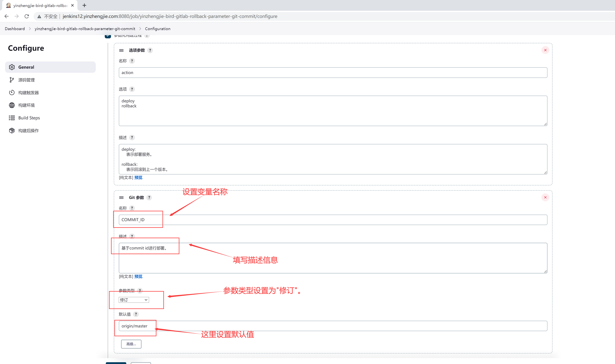Open yinzhengjie-bird-gitlab-rollback-parameter-git-commit breadcrumb
The width and height of the screenshot is (615, 364).
(x=85, y=29)
